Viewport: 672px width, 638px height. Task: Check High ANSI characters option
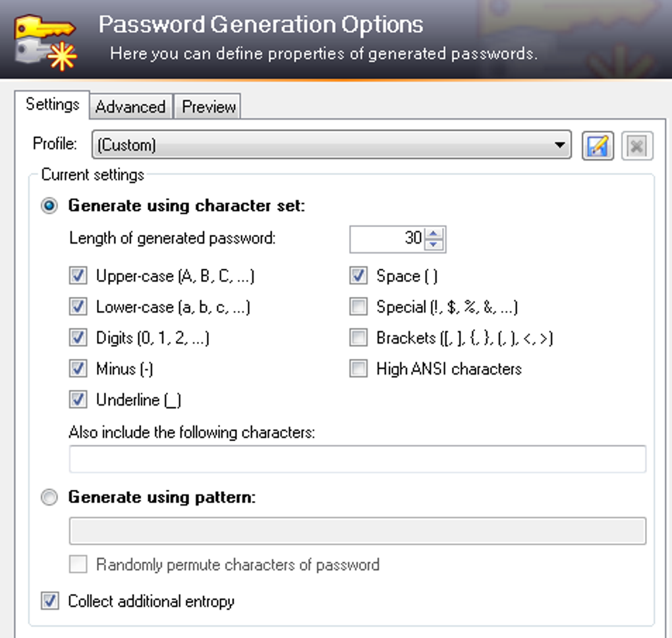click(358, 369)
